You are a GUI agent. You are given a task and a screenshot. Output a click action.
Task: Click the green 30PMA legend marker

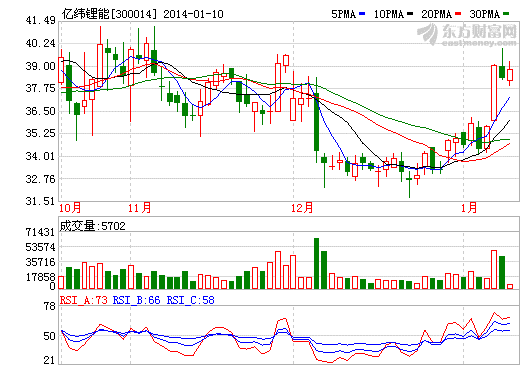(x=506, y=14)
